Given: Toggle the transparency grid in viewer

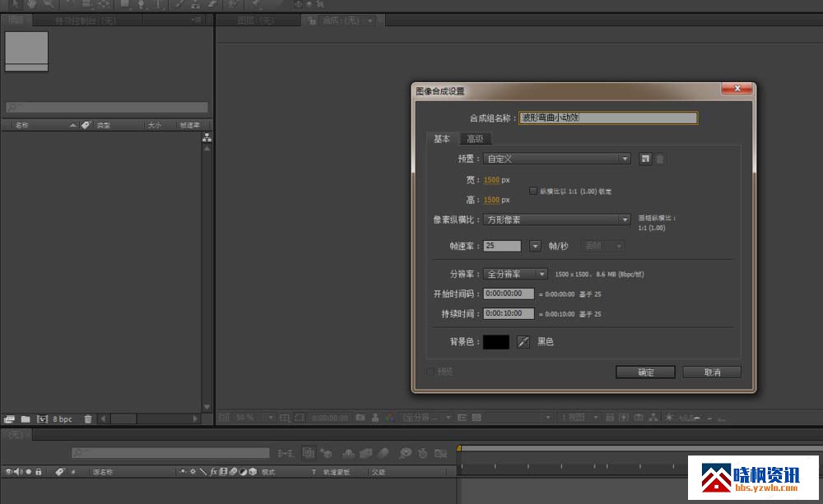Looking at the screenshot, I should (x=477, y=418).
